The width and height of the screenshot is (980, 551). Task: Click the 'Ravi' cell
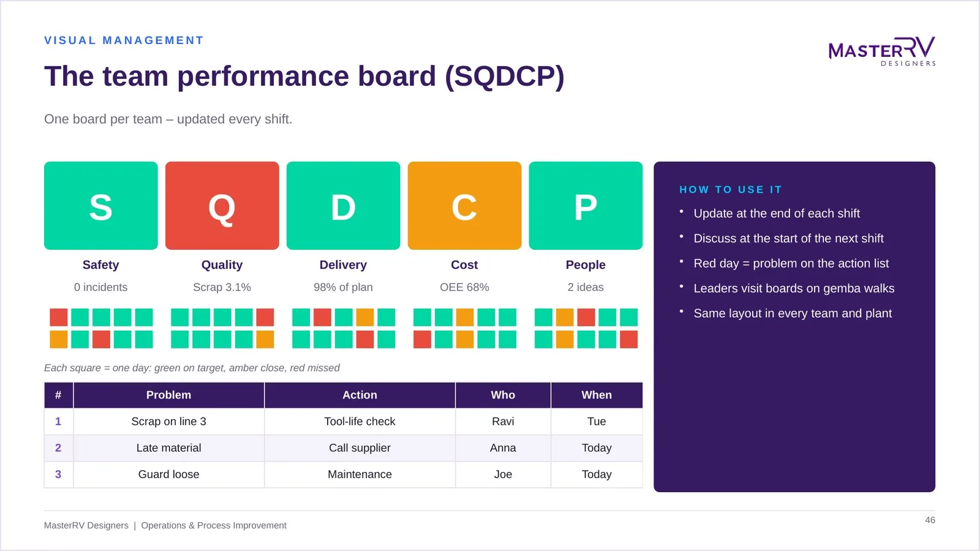503,422
